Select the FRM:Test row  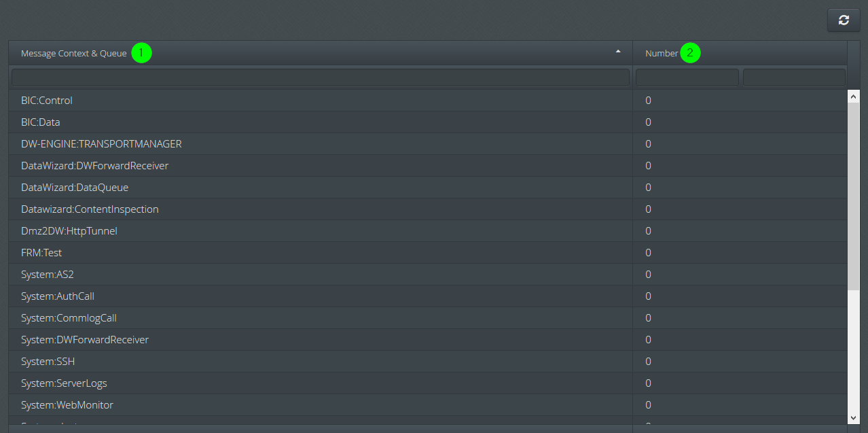[428, 253]
